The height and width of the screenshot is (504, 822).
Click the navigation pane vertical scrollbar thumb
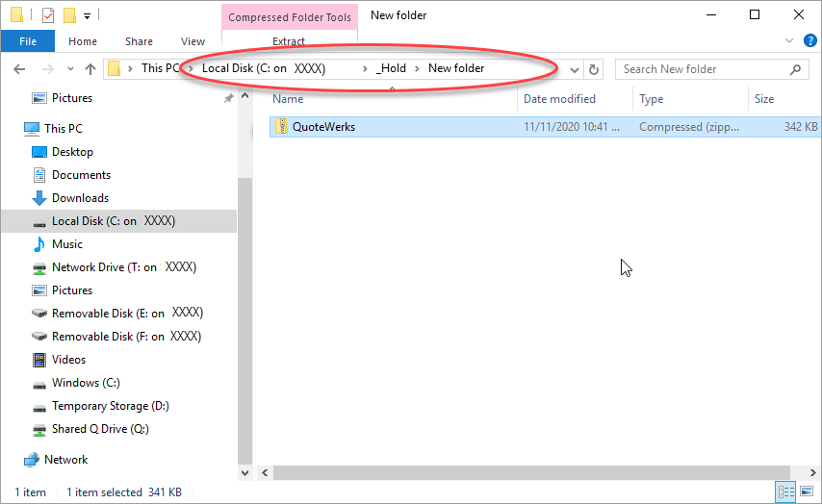click(x=244, y=320)
